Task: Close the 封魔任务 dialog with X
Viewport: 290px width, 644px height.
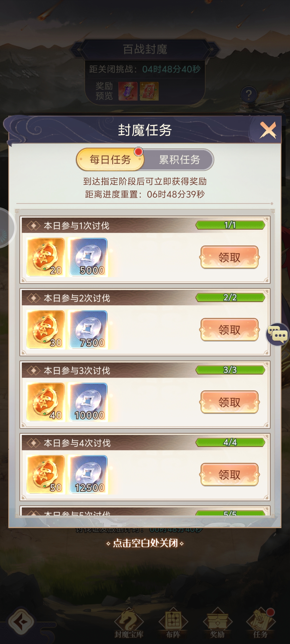Action: [x=268, y=130]
